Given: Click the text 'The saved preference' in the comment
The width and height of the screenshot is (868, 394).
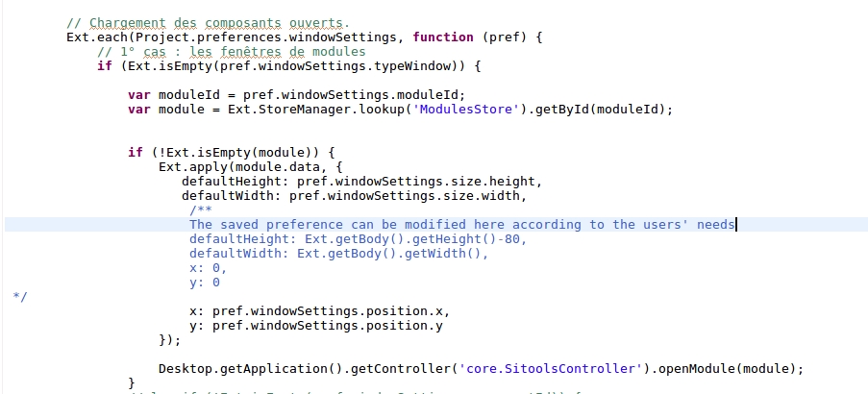Looking at the screenshot, I should 266,225.
